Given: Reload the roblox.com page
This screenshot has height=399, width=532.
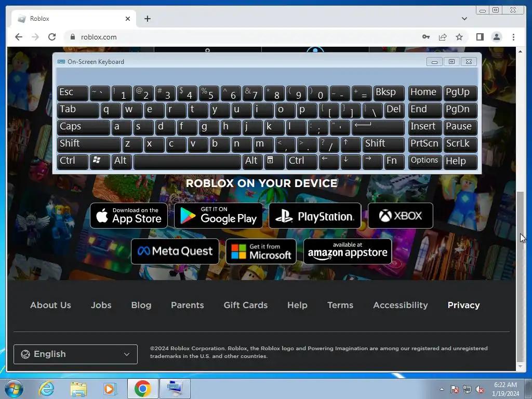Looking at the screenshot, I should tap(52, 37).
